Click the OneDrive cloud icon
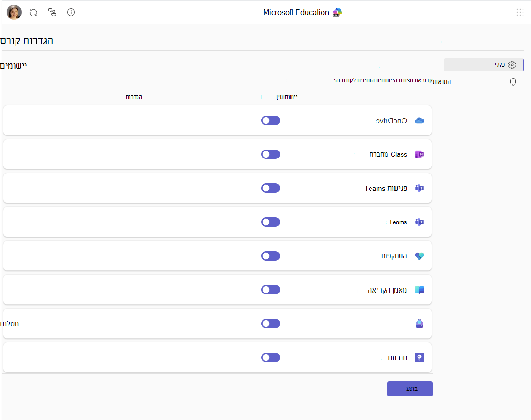 point(419,120)
